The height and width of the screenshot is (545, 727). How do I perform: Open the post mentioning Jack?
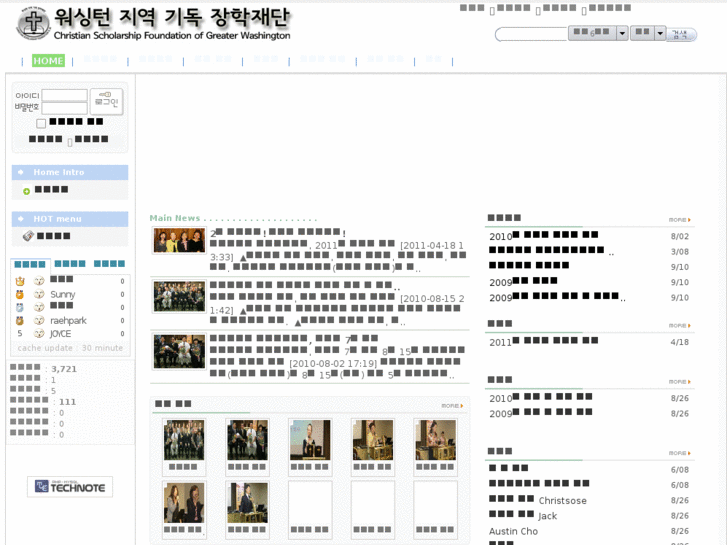[x=523, y=515]
